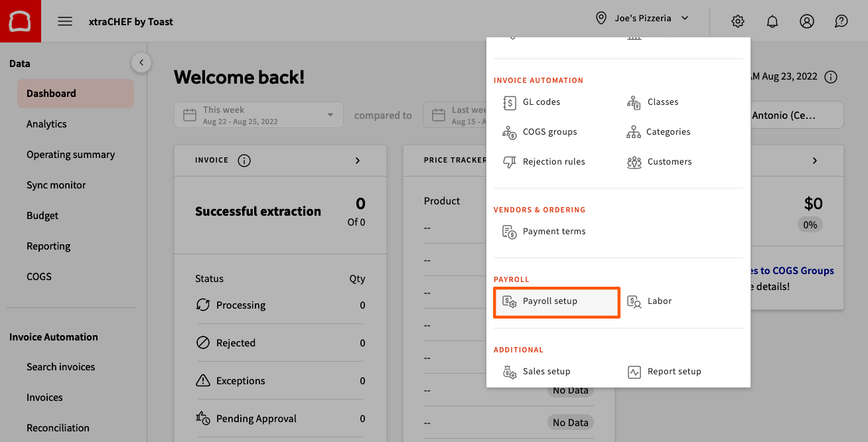
Task: Open Customers settings
Action: (634, 161)
